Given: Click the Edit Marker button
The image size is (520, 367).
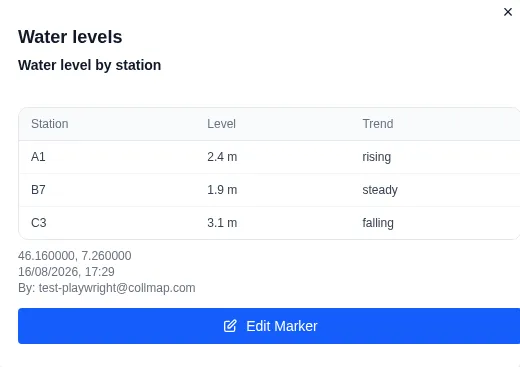Looking at the screenshot, I should 269,326.
